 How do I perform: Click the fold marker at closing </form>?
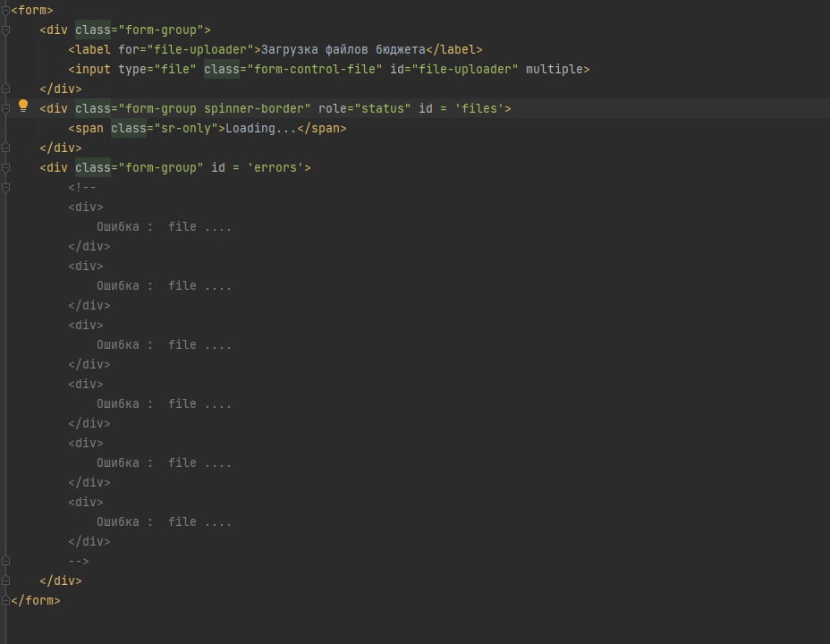tap(5, 600)
